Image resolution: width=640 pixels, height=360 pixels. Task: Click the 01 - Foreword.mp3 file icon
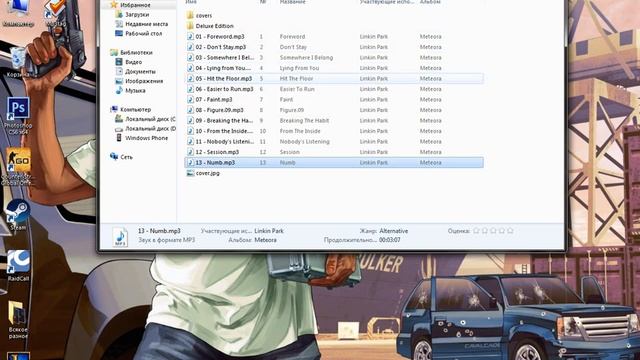tap(190, 36)
